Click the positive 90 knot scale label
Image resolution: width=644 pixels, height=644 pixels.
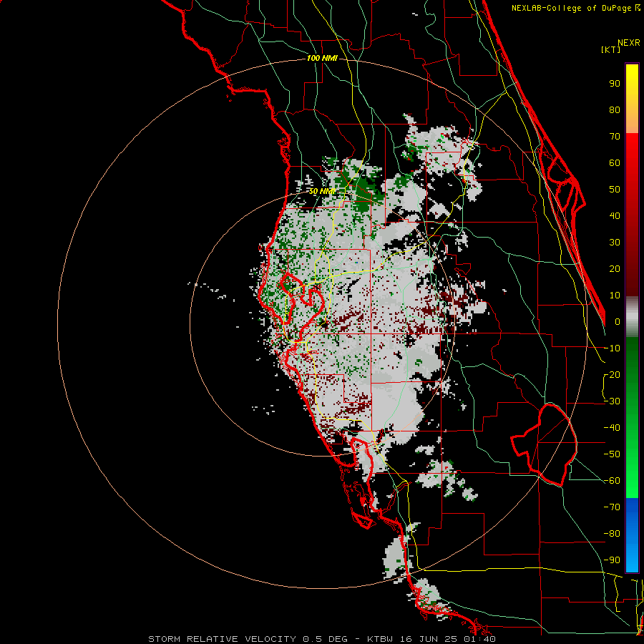tap(615, 84)
